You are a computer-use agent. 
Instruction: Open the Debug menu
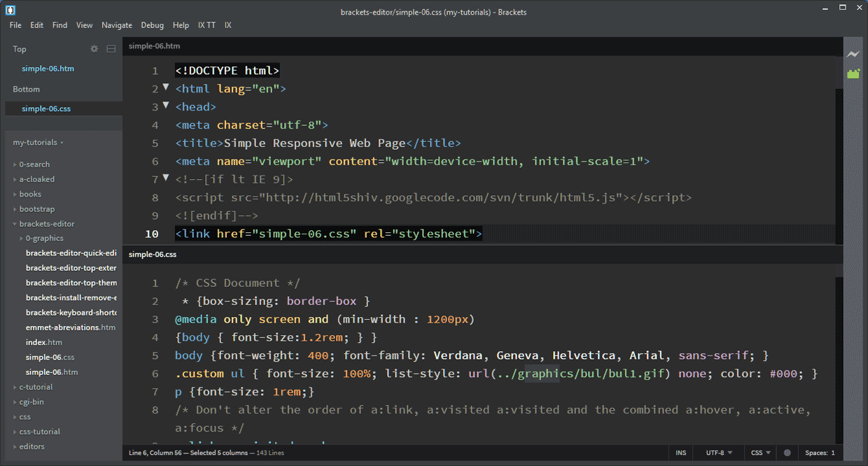click(x=153, y=25)
